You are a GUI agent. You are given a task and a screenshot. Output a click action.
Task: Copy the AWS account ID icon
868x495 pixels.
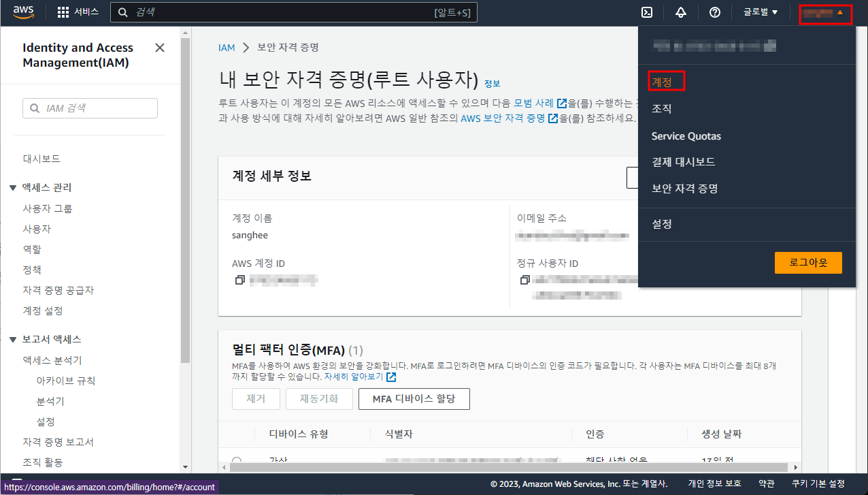tap(239, 280)
